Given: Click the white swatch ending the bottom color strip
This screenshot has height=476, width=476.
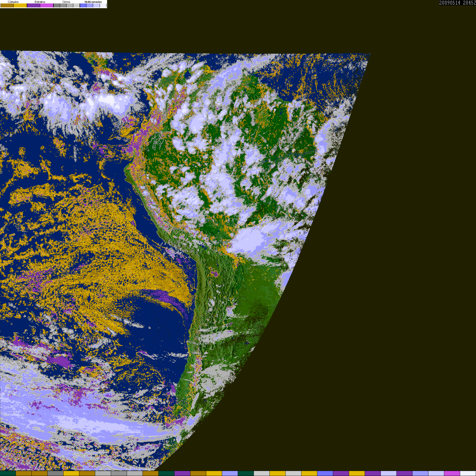Looking at the screenshot, I should tap(468, 473).
